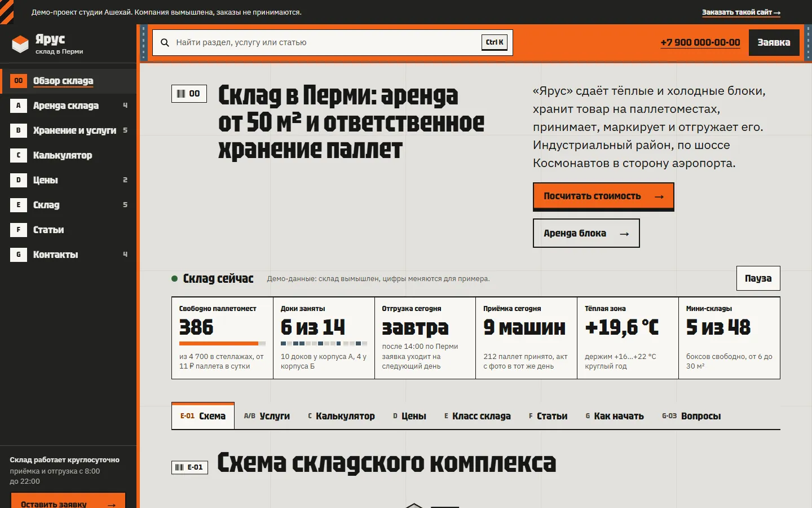Click the phone number +7 900 000-00-00
This screenshot has width=812, height=508.
[x=700, y=42]
